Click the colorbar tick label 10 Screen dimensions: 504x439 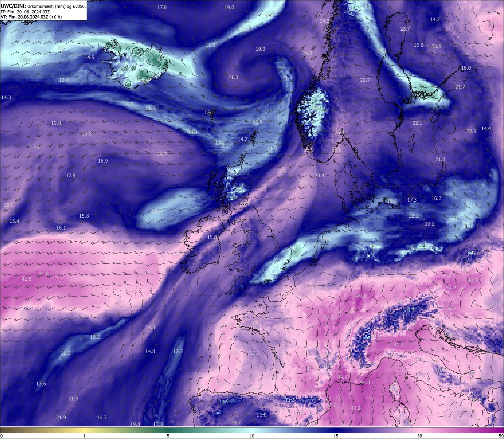coord(252,436)
